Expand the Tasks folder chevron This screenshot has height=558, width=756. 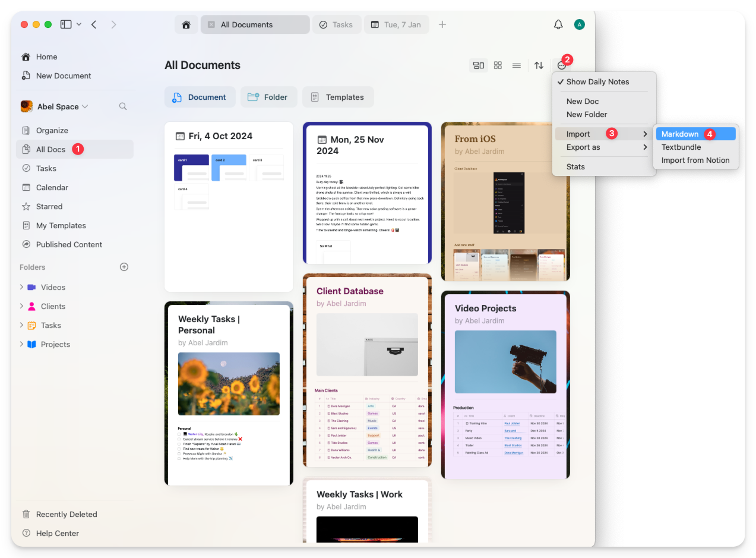21,325
